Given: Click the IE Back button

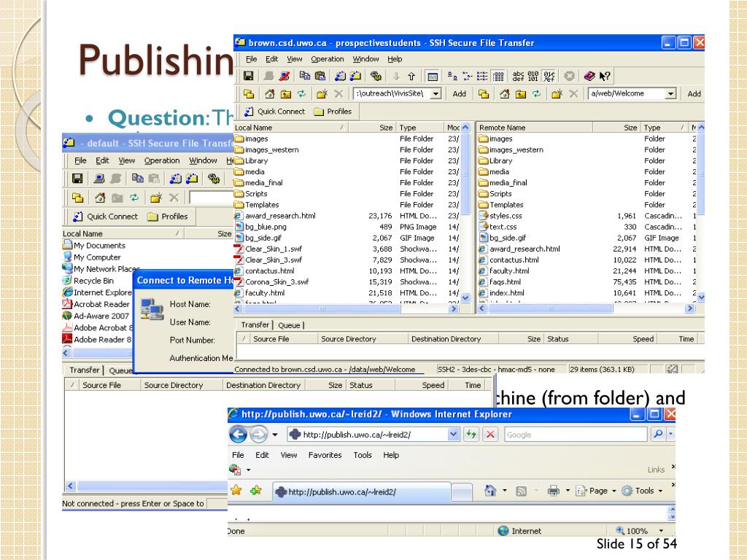Looking at the screenshot, I should pos(239,435).
